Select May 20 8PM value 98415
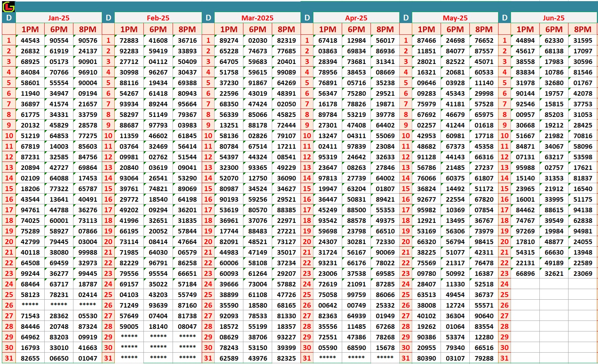Image resolution: width=598 pixels, height=364 pixels. tap(484, 241)
